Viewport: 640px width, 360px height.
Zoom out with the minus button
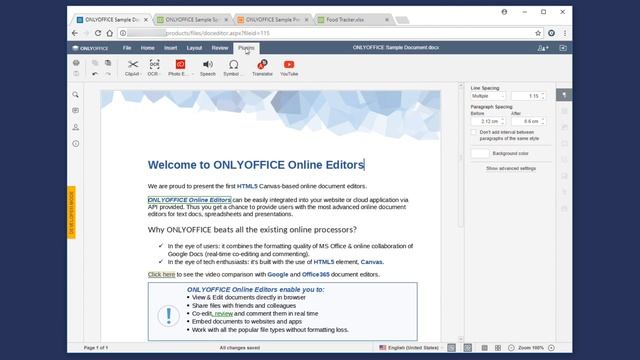click(x=511, y=348)
